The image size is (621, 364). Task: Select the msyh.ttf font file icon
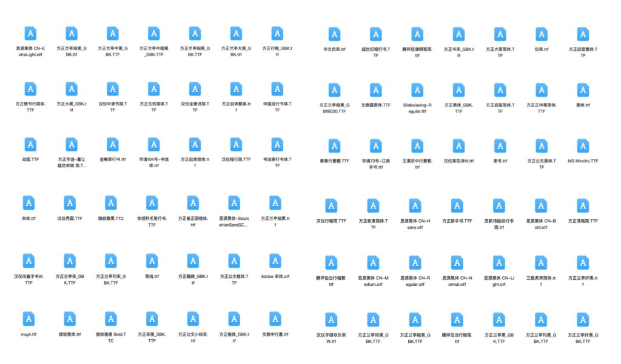[x=29, y=319]
